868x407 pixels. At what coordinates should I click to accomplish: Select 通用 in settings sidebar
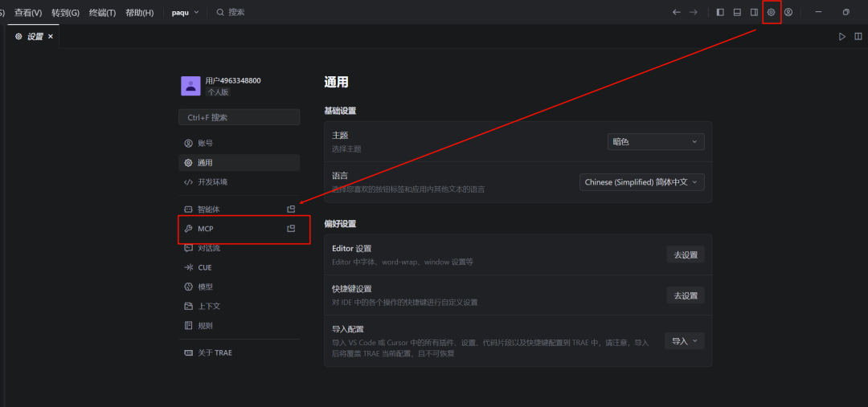[x=240, y=163]
